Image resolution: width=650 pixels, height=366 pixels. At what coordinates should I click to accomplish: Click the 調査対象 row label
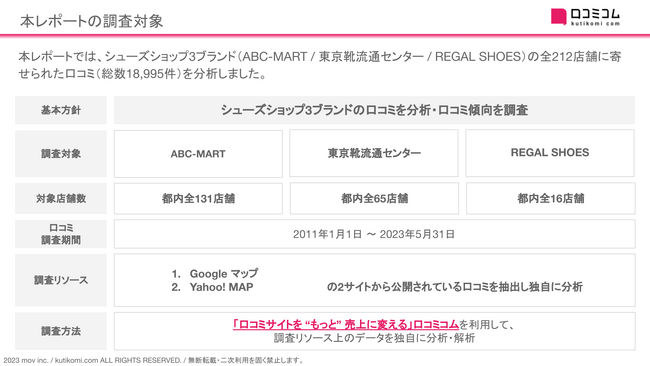pyautogui.click(x=61, y=154)
